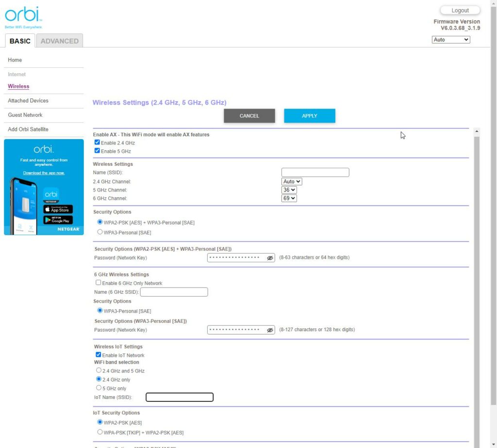Reveal the 6 GHz password with eye icon
The width and height of the screenshot is (497, 448).
pos(270,330)
